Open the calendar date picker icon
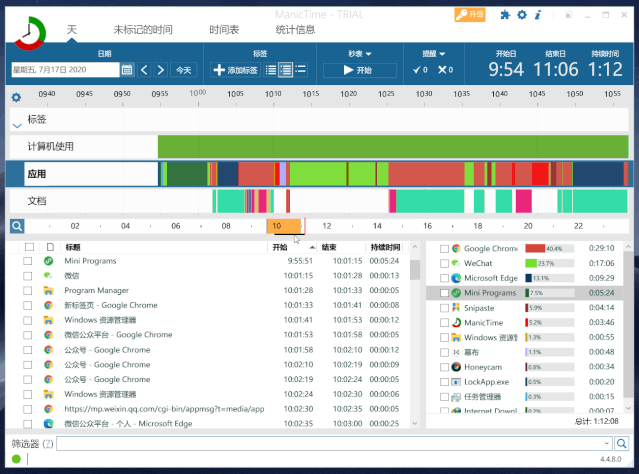The width and height of the screenshot is (639, 474). point(127,70)
